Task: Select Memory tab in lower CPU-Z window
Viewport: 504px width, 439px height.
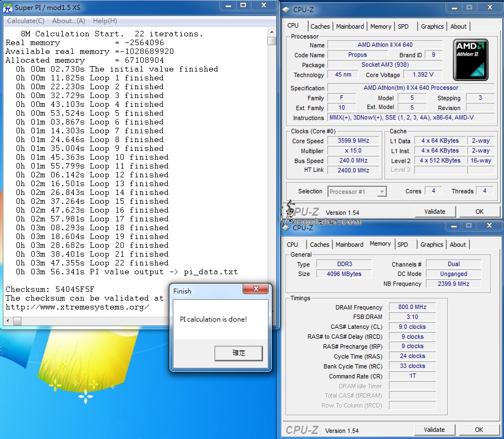Action: coord(380,243)
